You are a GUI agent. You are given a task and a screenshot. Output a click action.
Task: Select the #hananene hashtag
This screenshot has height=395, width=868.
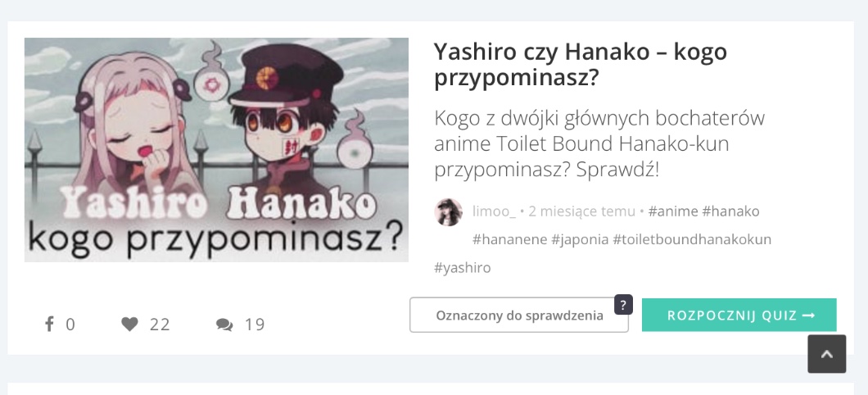509,239
